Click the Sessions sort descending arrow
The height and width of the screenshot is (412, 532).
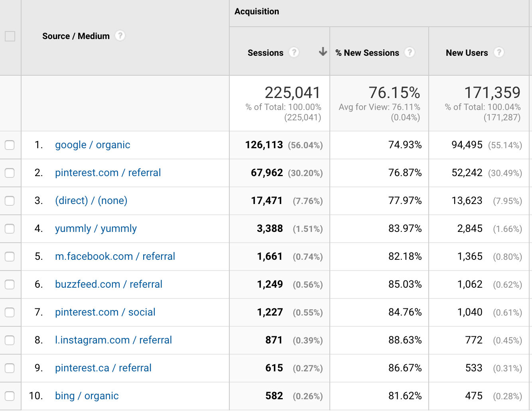(323, 52)
